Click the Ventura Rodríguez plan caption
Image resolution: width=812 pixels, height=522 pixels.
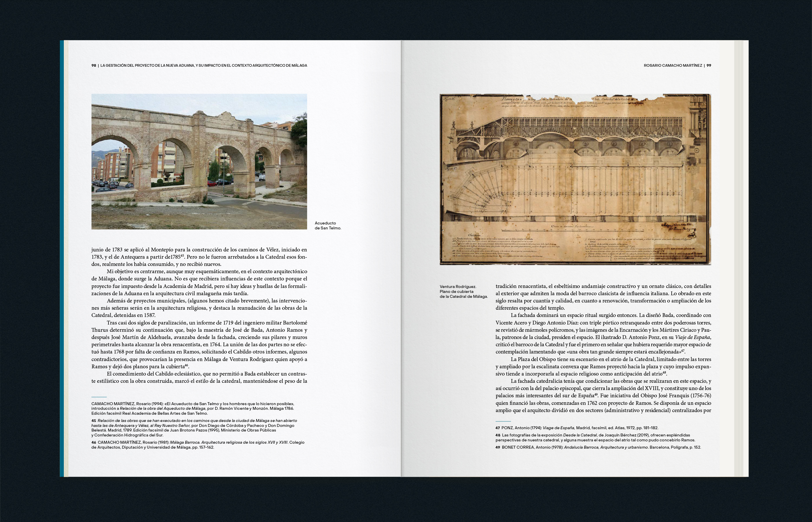463,291
